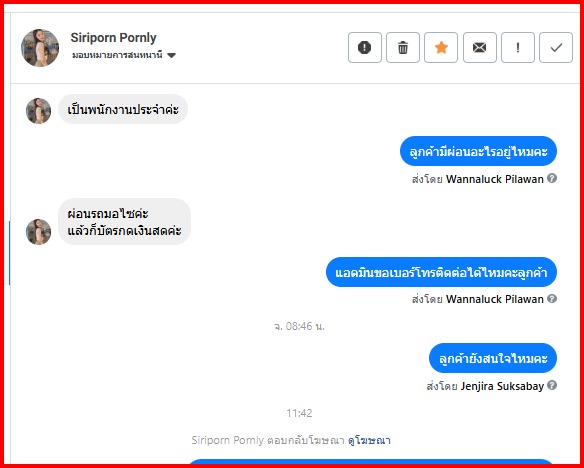Image resolution: width=584 pixels, height=468 pixels.
Task: Click avatar beside เป็นพนักงานประจำค่ะ message
Action: [x=38, y=111]
